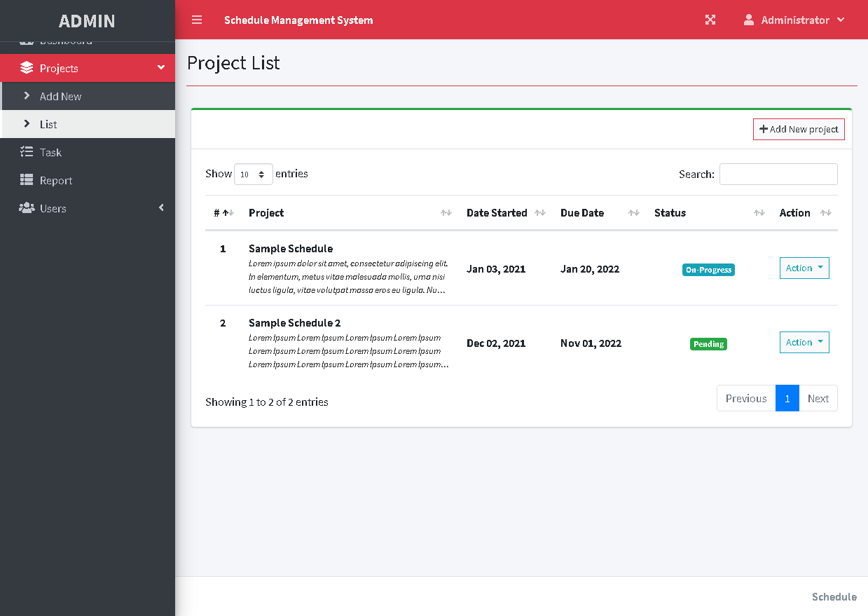The height and width of the screenshot is (616, 868).
Task: Open the Task sidebar item
Action: pos(88,152)
